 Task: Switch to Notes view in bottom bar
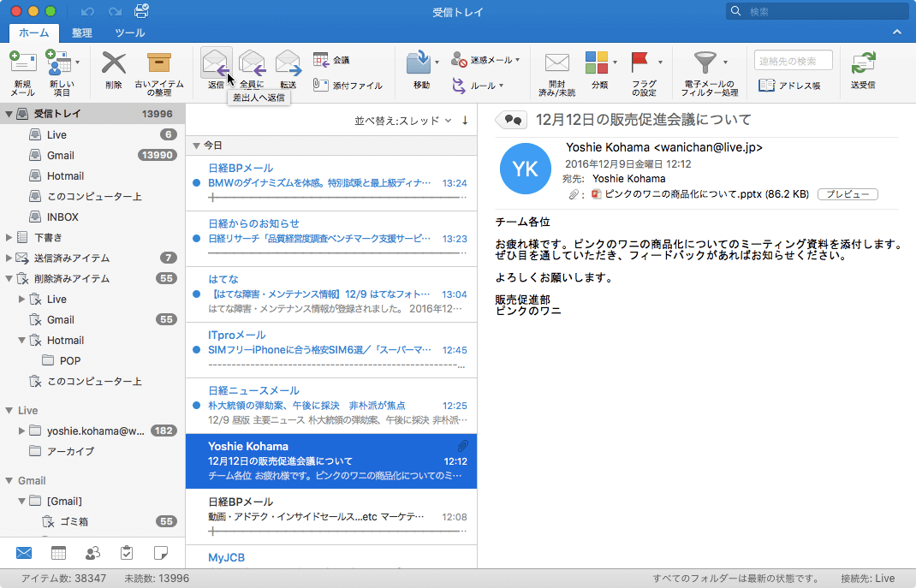click(161, 552)
